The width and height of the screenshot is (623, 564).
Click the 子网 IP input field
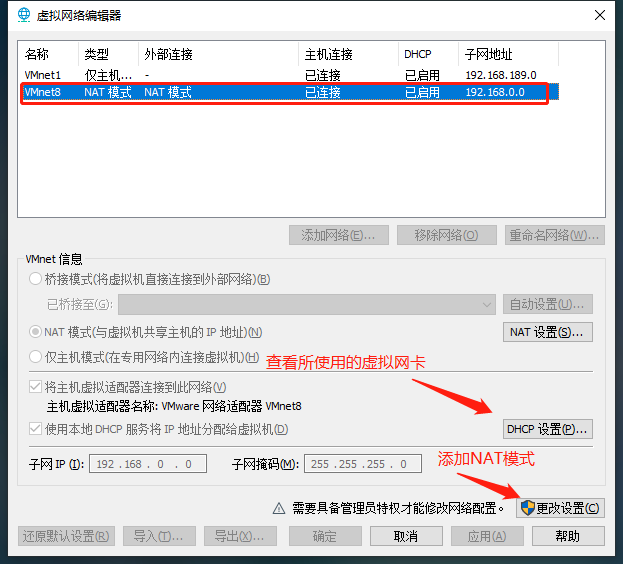click(x=148, y=464)
